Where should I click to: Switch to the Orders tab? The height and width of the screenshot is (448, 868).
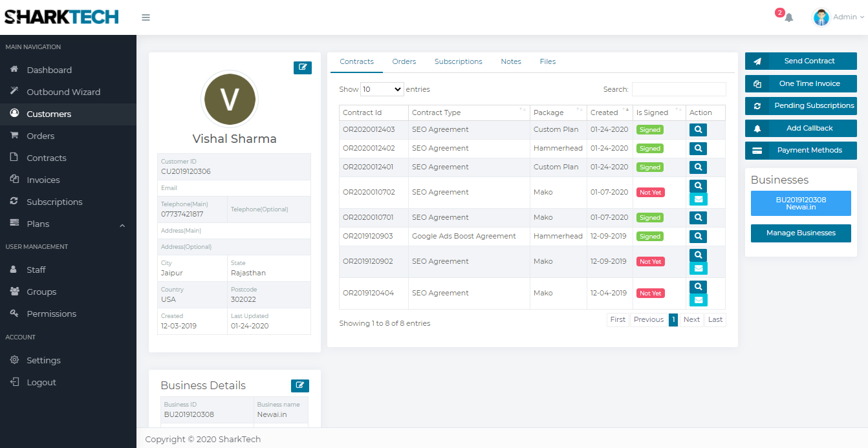[404, 61]
